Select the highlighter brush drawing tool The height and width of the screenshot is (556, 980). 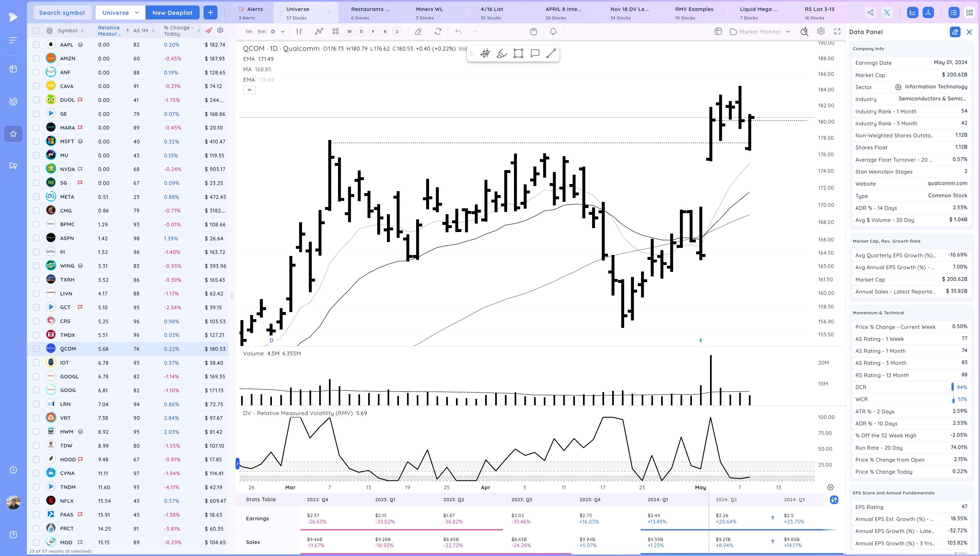tap(501, 53)
